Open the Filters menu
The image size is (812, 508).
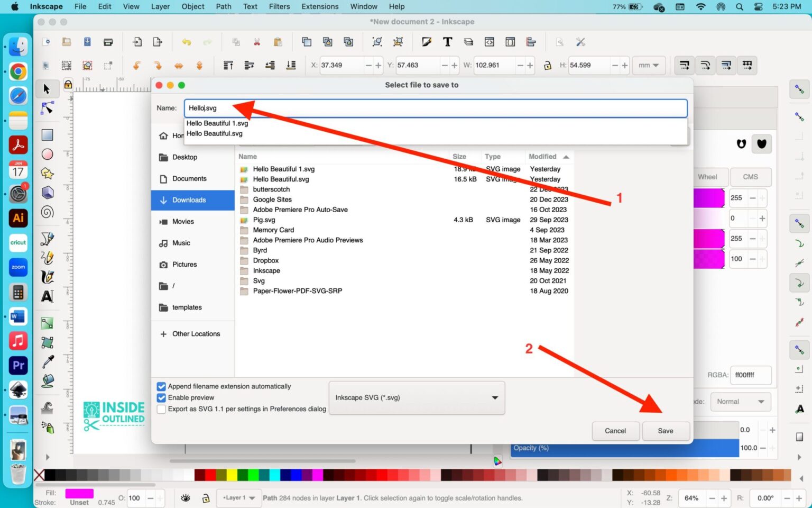[x=279, y=6]
